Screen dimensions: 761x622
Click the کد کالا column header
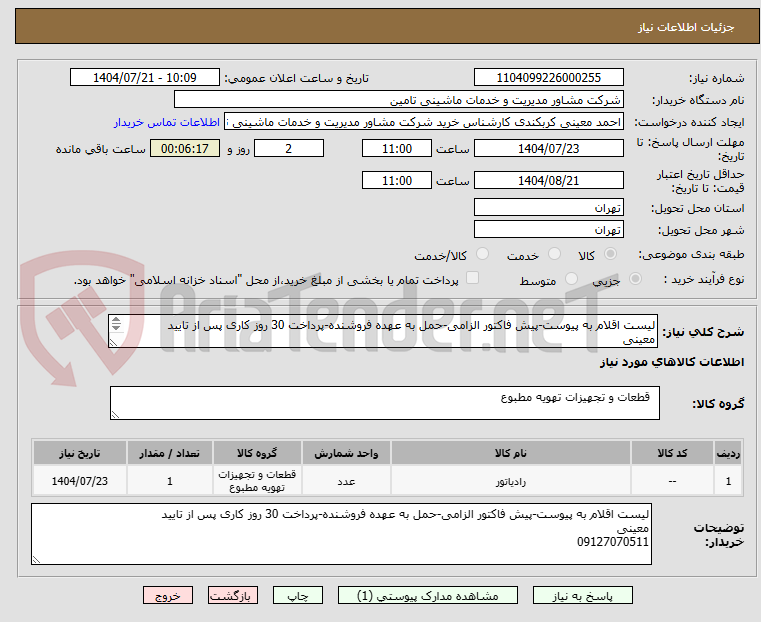click(x=672, y=453)
